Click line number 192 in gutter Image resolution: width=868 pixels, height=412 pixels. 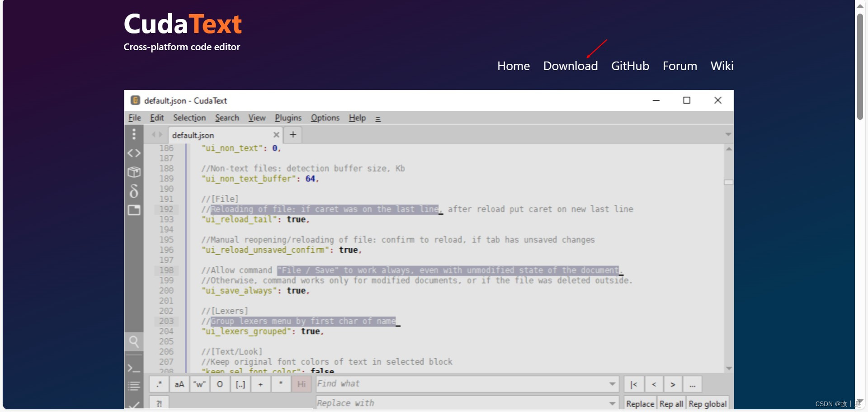tap(166, 209)
